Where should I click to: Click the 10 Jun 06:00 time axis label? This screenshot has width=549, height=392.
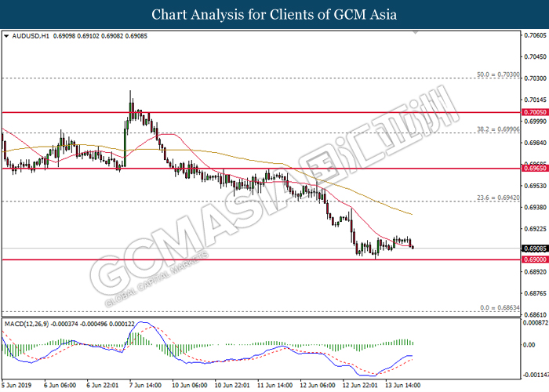pos(190,385)
